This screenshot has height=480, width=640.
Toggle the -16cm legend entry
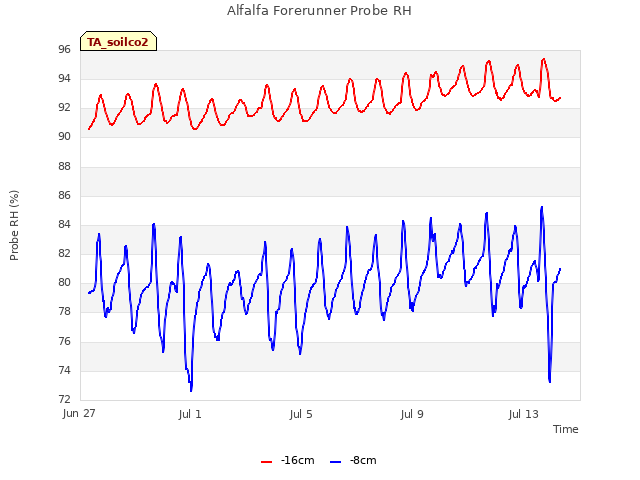[288, 460]
